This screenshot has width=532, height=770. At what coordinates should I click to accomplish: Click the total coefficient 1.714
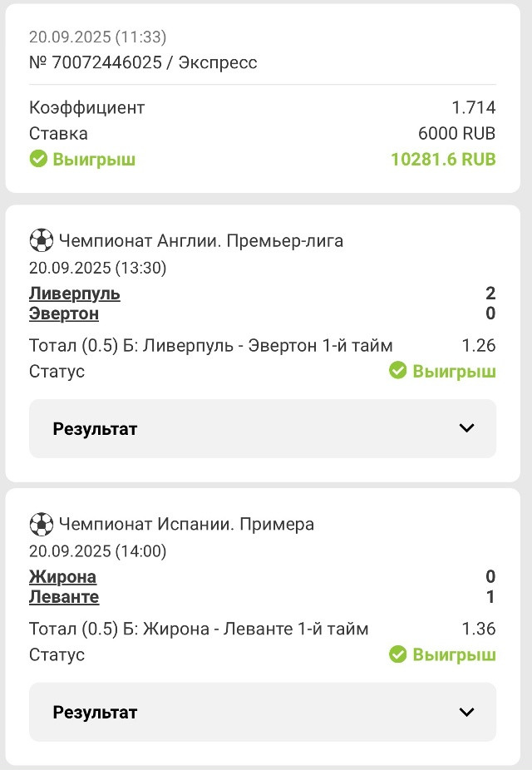[x=474, y=107]
